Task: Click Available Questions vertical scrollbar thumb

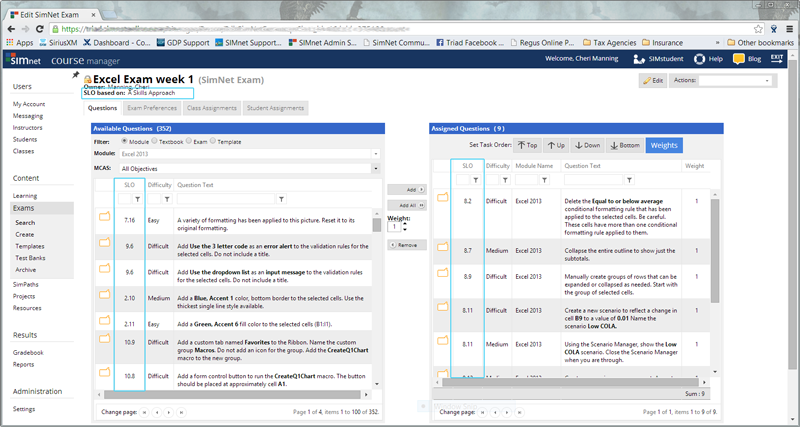Action: click(377, 225)
